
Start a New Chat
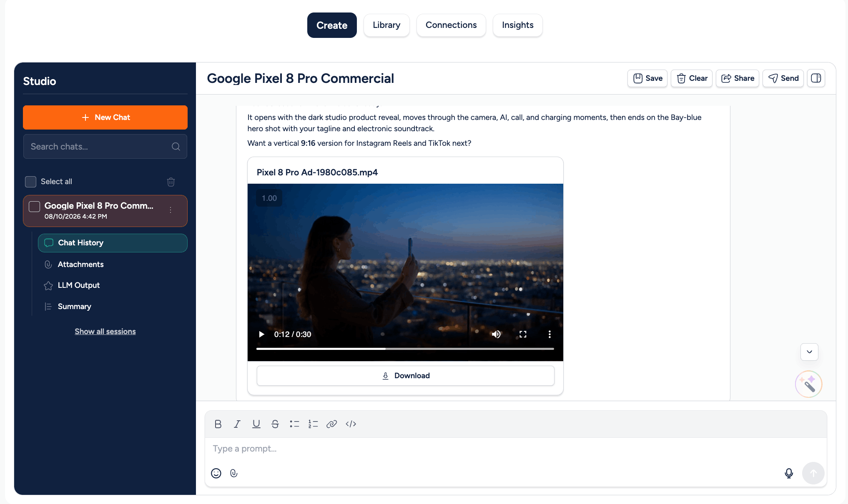point(105,117)
